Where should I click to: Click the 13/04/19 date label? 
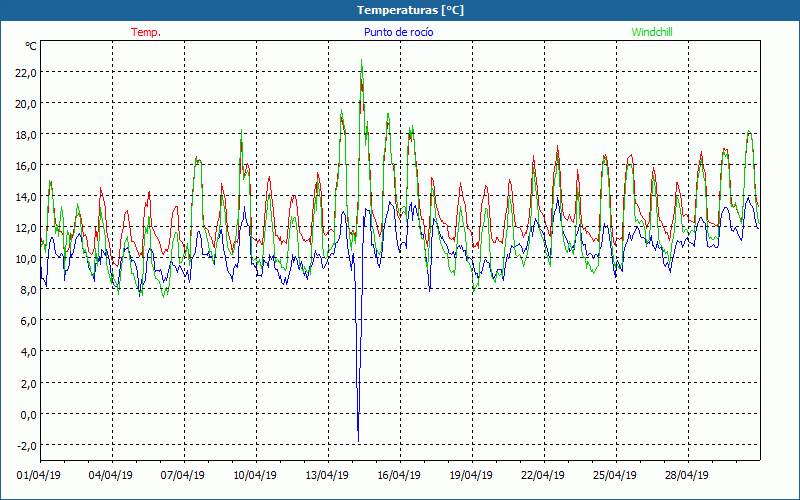(x=327, y=475)
